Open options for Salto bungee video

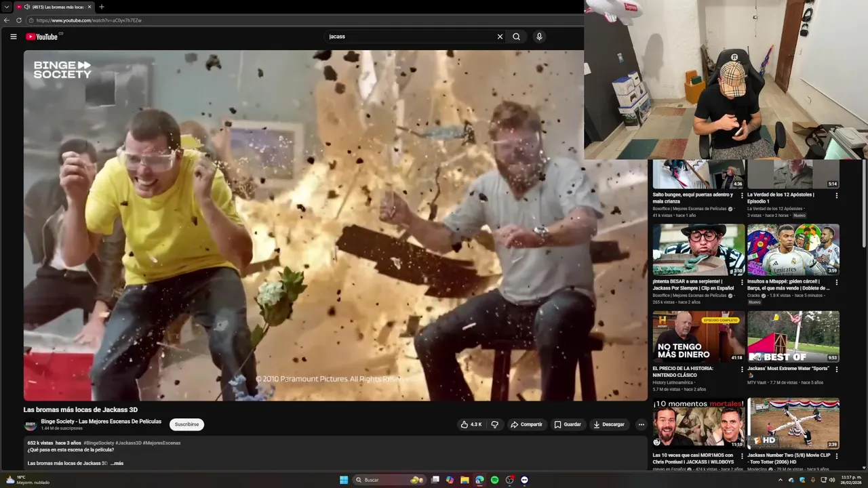pyautogui.click(x=741, y=195)
